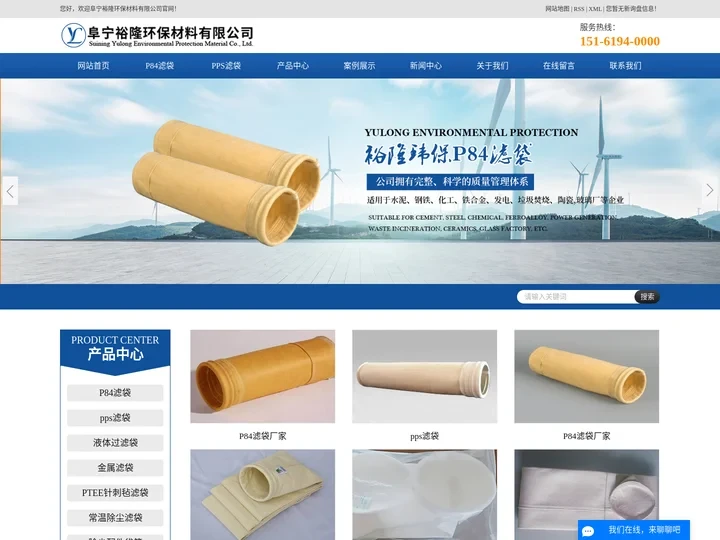This screenshot has width=720, height=540.
Task: Open the pps滤袋 product thumbnail image
Action: click(x=424, y=376)
